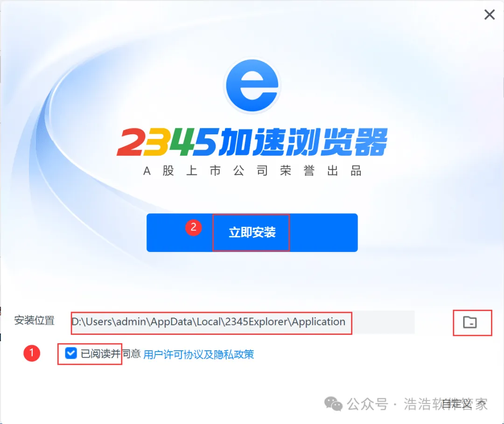Expand the 自定义 custom options
The width and height of the screenshot is (504, 424).
[x=456, y=404]
